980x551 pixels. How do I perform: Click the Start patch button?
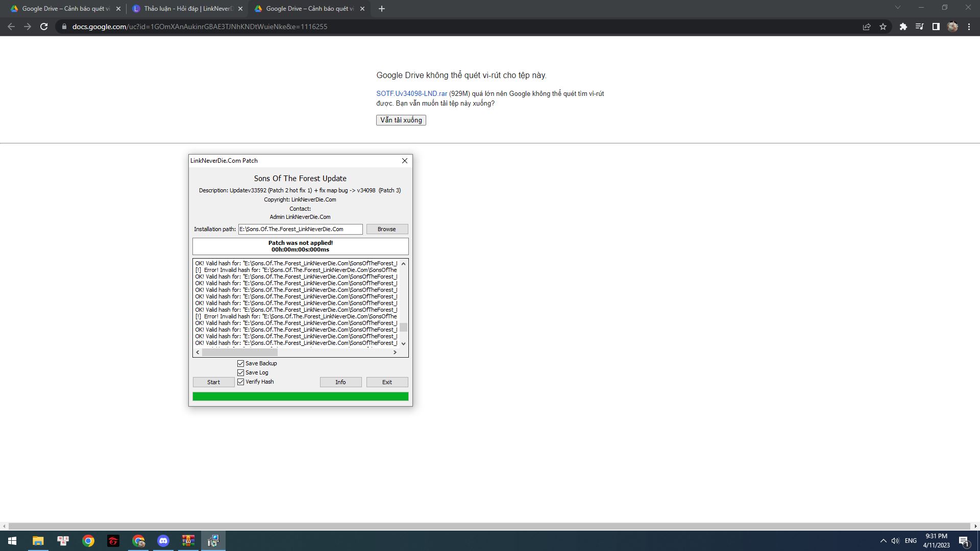[213, 382]
